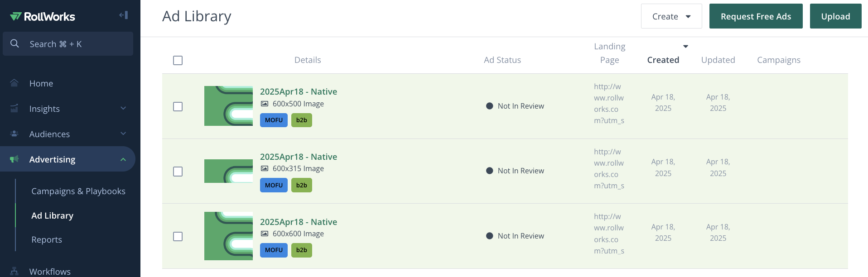
Task: Click b2b tag on 600x500 ad
Action: (x=302, y=120)
